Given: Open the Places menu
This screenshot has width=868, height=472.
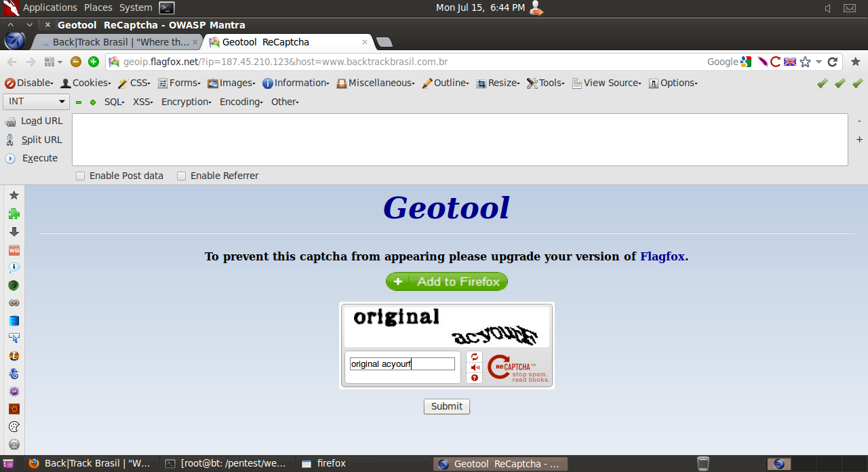Looking at the screenshot, I should point(98,7).
